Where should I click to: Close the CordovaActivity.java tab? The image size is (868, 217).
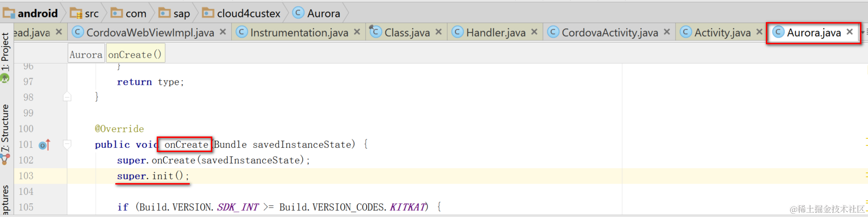[x=667, y=32]
